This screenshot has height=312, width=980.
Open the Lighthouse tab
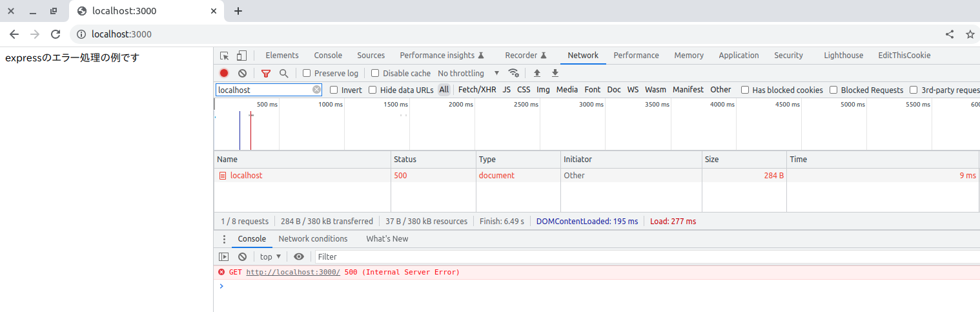pos(843,56)
